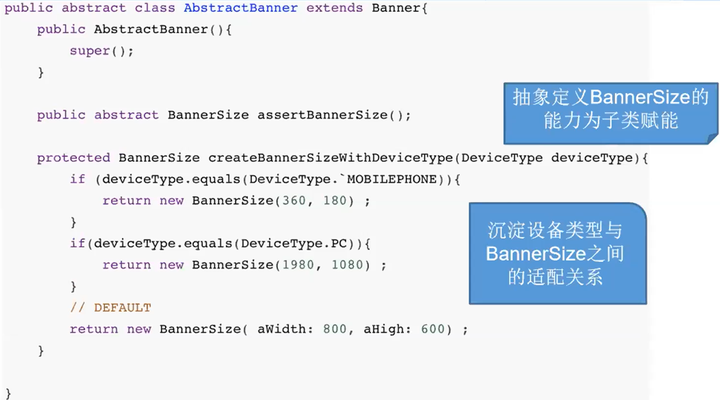720x400 pixels.
Task: Click the 'deviceType' parameter name in method signature
Action: pos(592,158)
